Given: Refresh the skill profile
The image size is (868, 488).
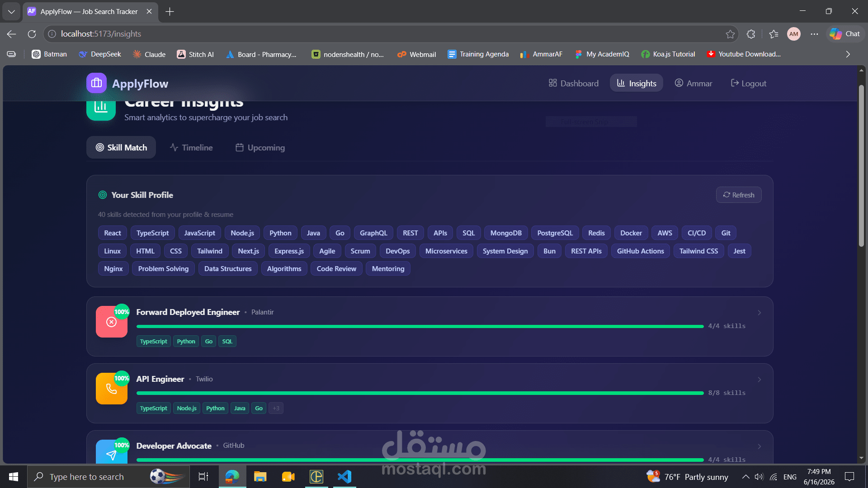Looking at the screenshot, I should [x=739, y=195].
